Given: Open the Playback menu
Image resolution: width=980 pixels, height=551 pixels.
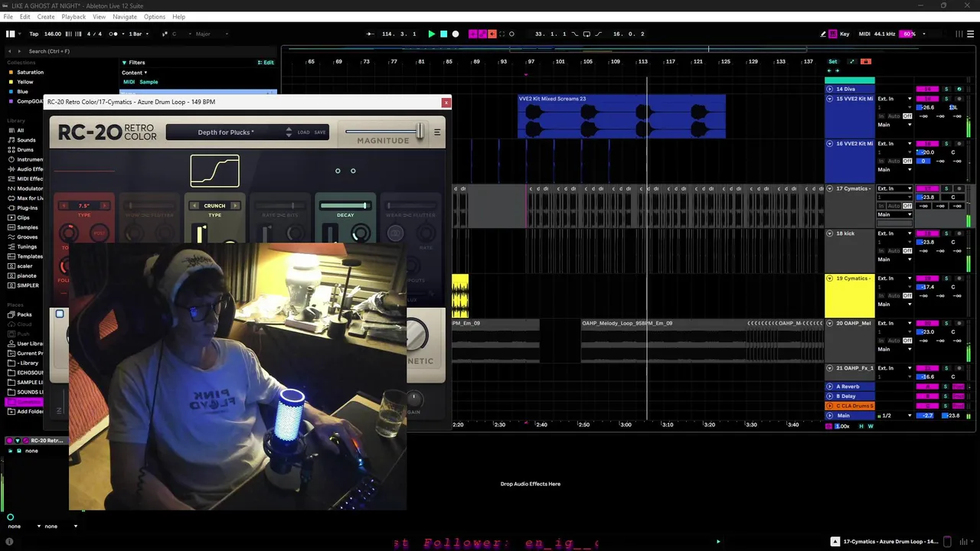Looking at the screenshot, I should [x=73, y=17].
